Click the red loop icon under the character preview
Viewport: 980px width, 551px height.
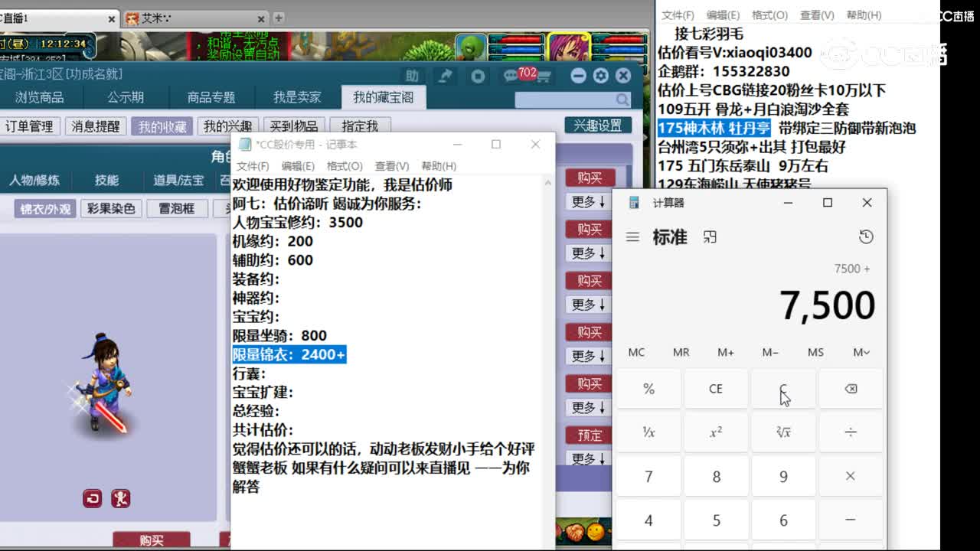coord(92,499)
